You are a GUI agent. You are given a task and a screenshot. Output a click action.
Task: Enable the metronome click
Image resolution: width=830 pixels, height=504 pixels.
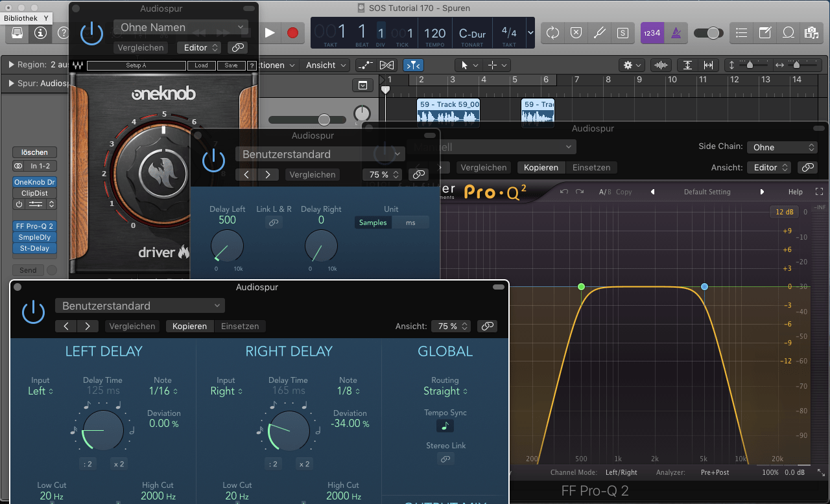click(676, 32)
